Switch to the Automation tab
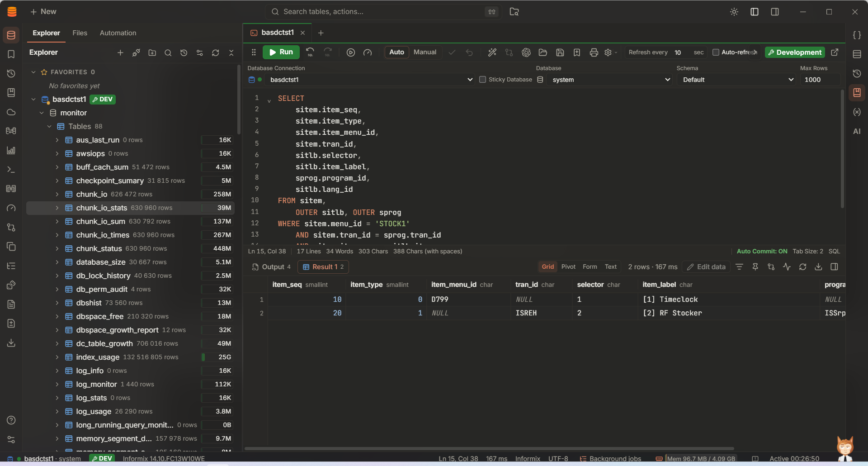This screenshot has height=466, width=868. [x=118, y=33]
